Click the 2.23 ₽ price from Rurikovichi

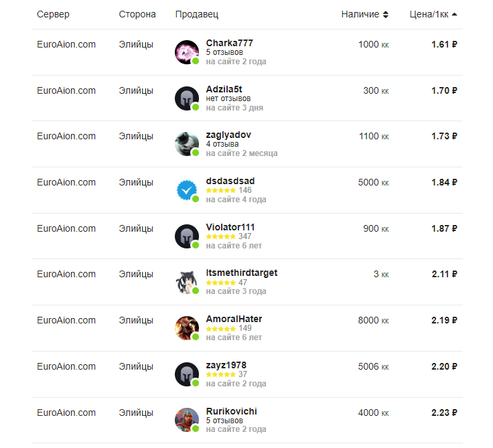pyautogui.click(x=444, y=413)
